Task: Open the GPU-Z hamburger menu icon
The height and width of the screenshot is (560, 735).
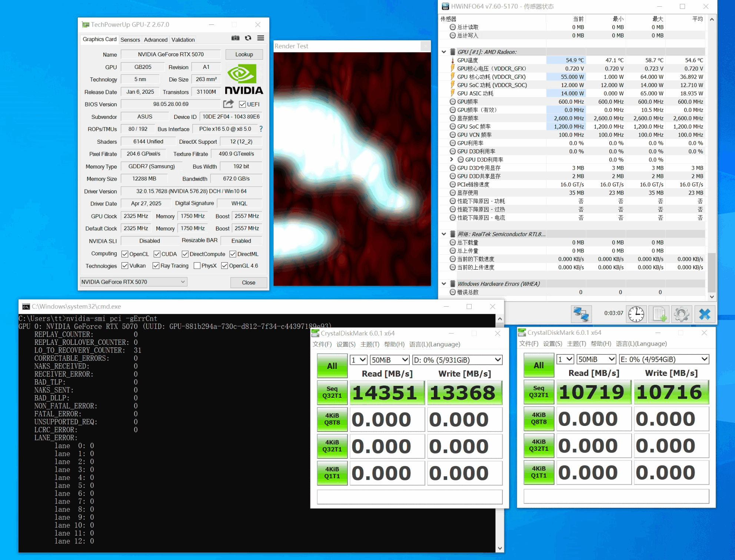Action: pyautogui.click(x=261, y=38)
